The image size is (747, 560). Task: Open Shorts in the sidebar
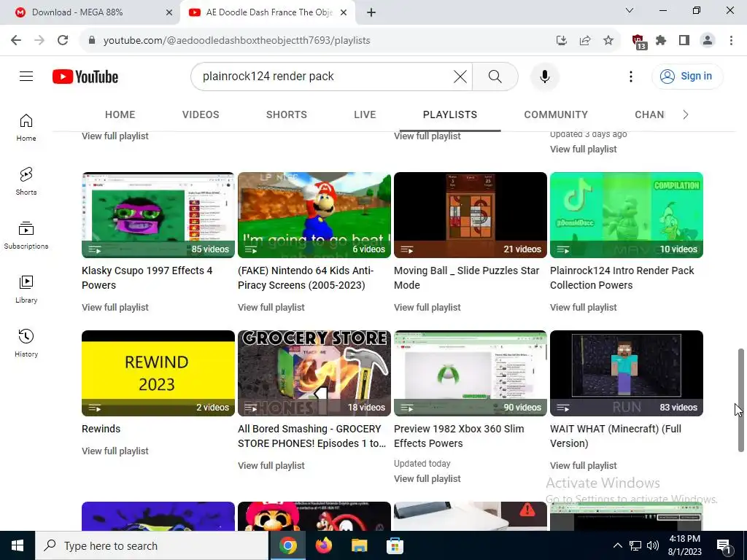click(x=26, y=182)
